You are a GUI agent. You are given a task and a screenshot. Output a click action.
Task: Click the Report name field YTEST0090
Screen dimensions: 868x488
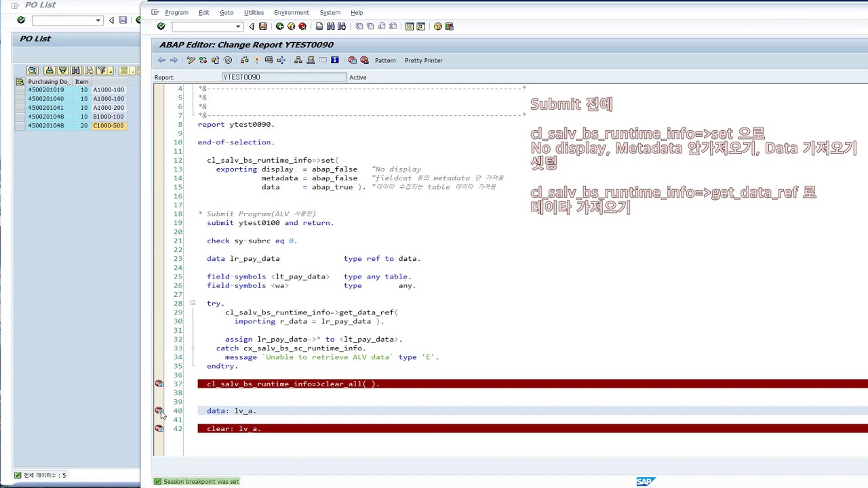click(284, 77)
